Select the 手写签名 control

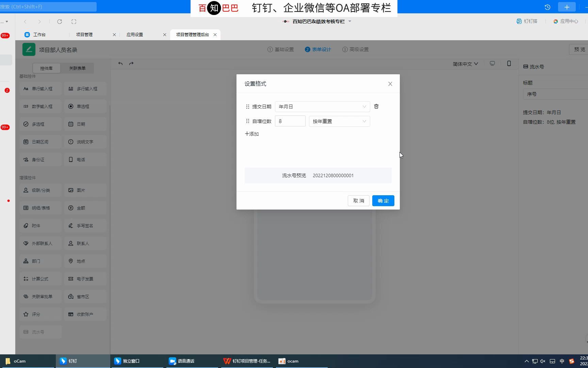point(85,226)
